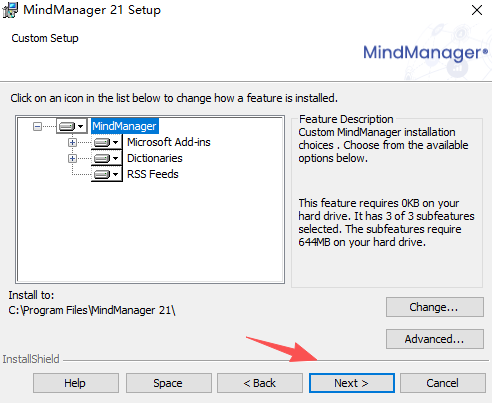The width and height of the screenshot is (492, 403).
Task: Go to the Next setup step
Action: (x=352, y=383)
